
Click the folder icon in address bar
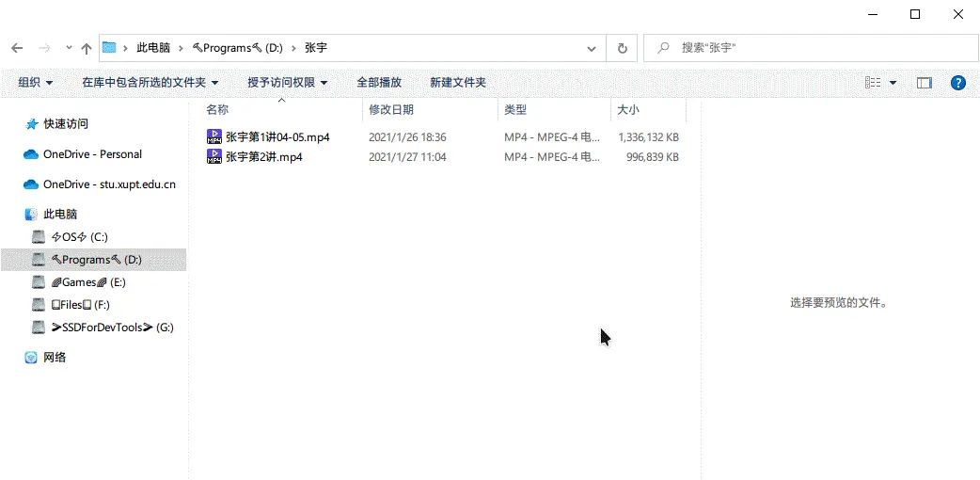109,48
